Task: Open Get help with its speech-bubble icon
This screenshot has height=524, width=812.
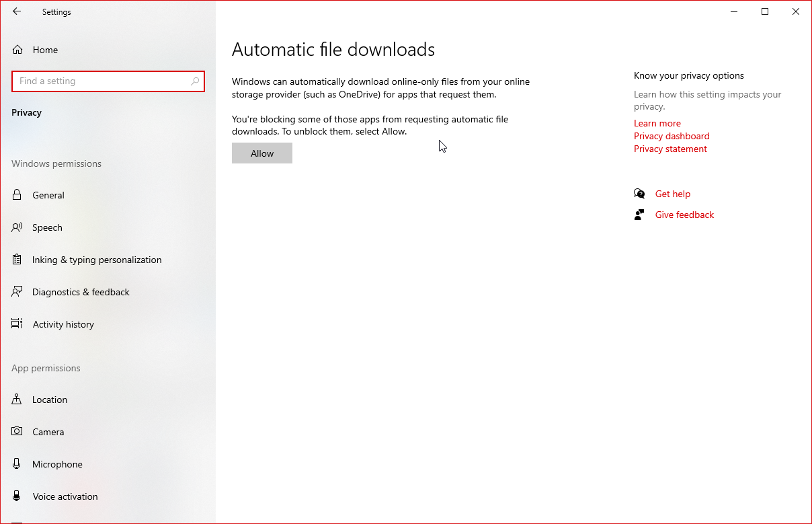Action: pos(639,194)
